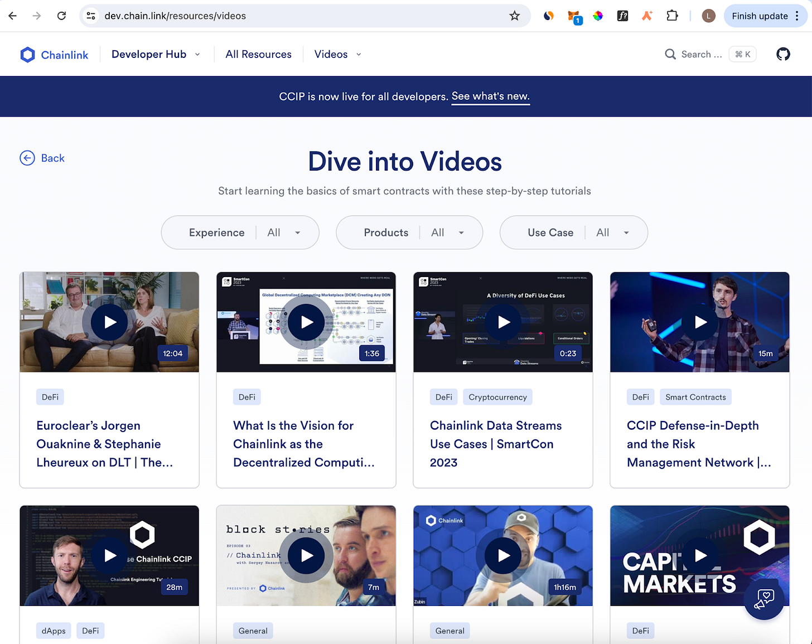
Task: Expand the Use Case filter dropdown
Action: click(x=574, y=233)
